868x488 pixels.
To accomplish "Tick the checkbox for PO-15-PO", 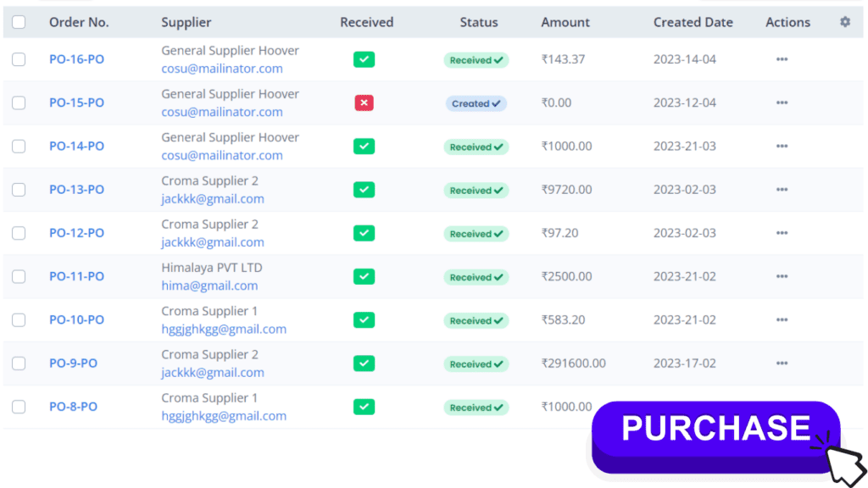I will [x=19, y=103].
